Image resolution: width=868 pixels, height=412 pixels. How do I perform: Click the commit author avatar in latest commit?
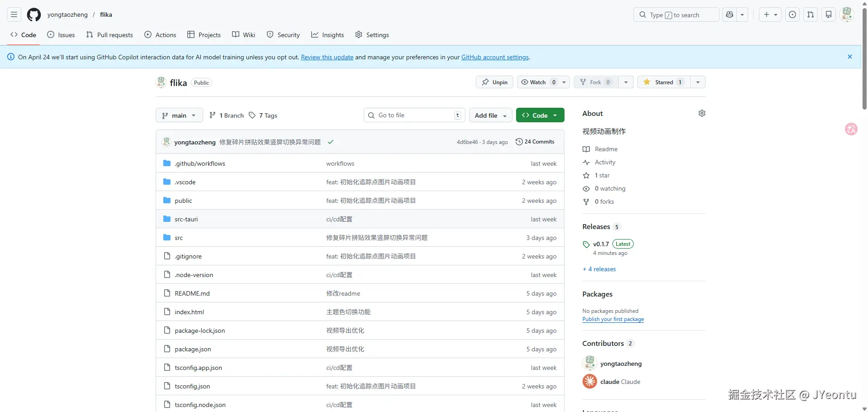166,142
